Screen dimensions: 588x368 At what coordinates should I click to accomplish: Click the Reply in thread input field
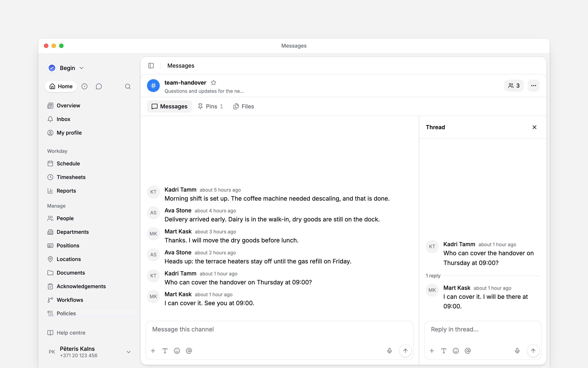tap(483, 330)
